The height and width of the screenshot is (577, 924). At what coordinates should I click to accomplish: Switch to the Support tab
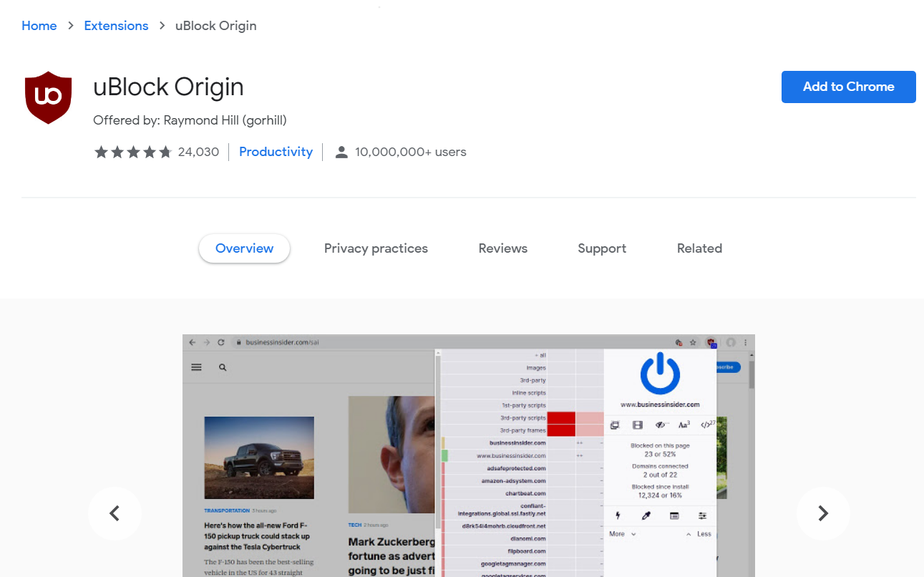602,248
